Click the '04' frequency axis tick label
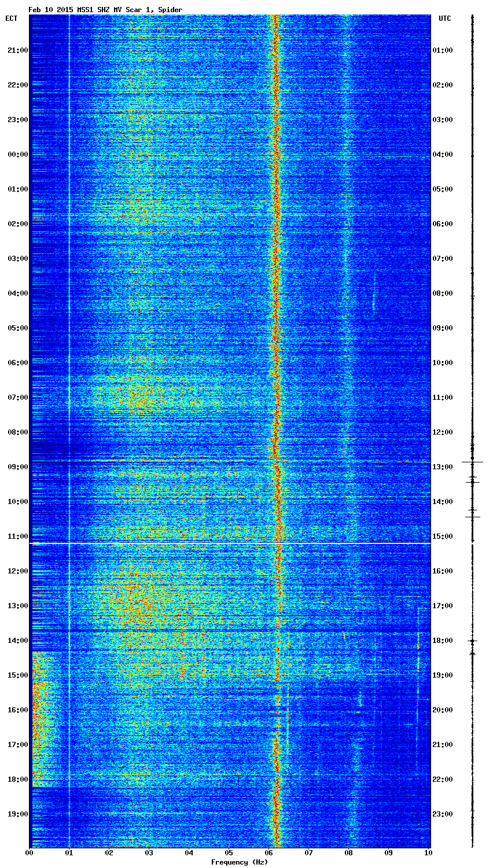Screen dimensions: 493x868 coord(189,853)
